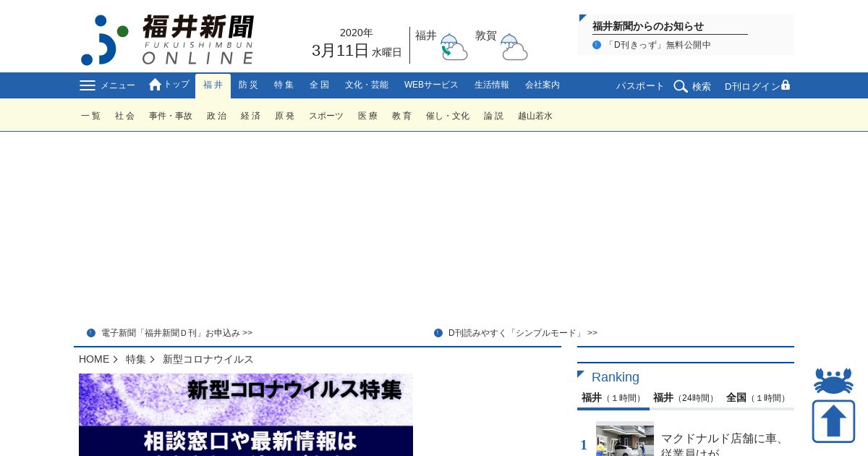
Task: Click the search magnifier icon
Action: click(x=681, y=86)
